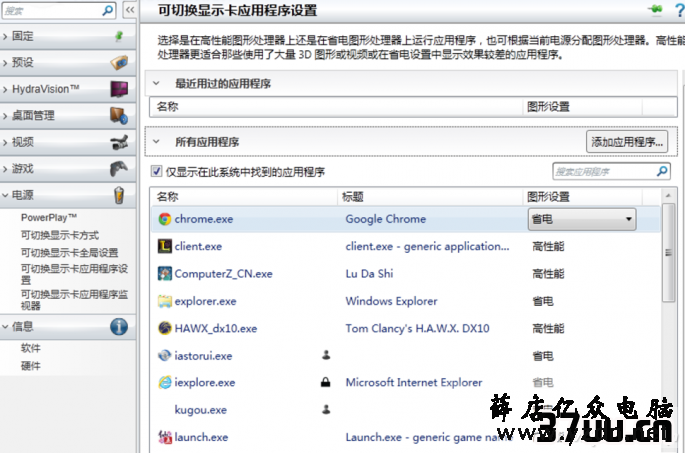Open 软件 under 信息
Image resolution: width=685 pixels, height=453 pixels.
pos(31,348)
